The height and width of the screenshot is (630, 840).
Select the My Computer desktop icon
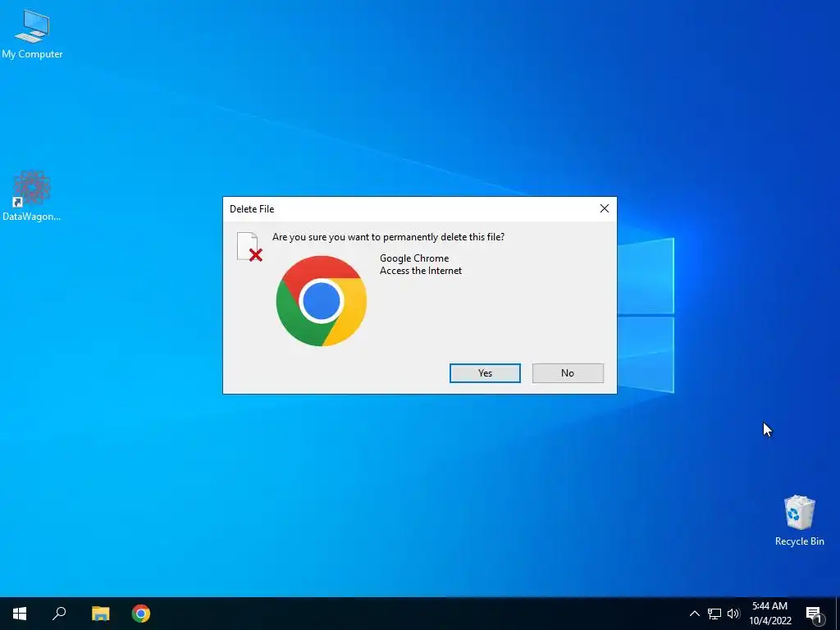click(32, 34)
